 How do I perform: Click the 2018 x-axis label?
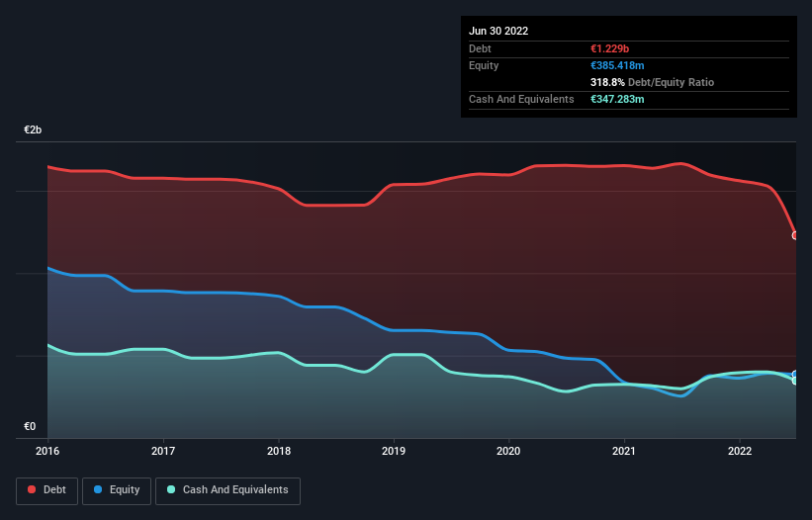pyautogui.click(x=279, y=451)
